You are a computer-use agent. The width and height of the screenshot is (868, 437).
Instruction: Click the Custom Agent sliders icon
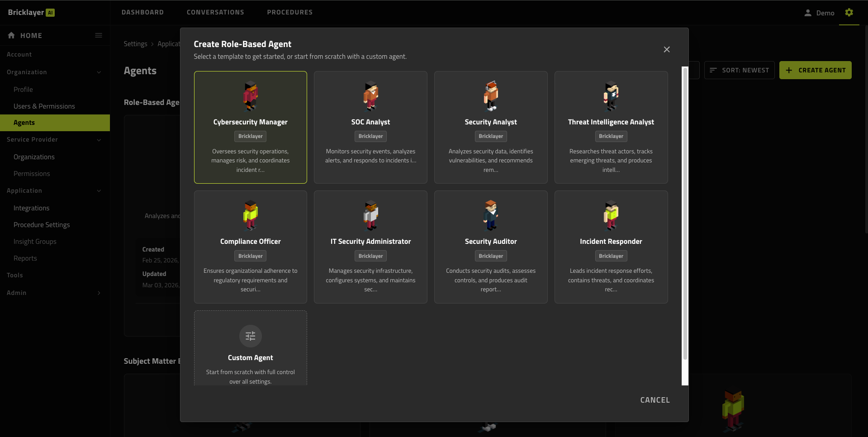point(251,336)
